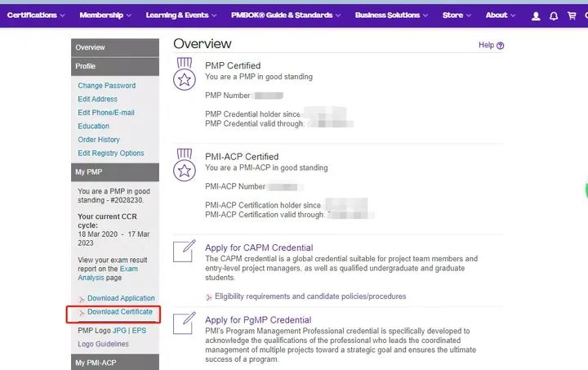Click 'You are a PMI-ACP in good standing'

tap(266, 168)
